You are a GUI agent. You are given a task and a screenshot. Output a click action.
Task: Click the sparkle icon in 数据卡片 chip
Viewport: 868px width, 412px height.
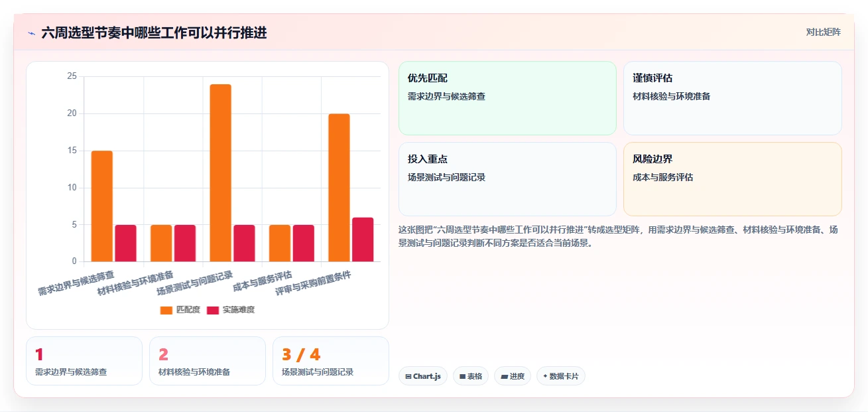coord(545,376)
